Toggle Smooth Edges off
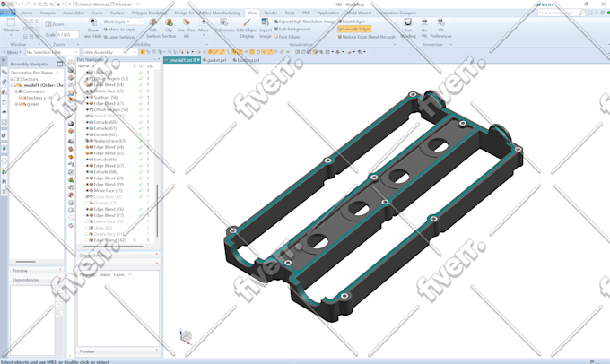Viewport: 610px width, 364px height. point(354,30)
